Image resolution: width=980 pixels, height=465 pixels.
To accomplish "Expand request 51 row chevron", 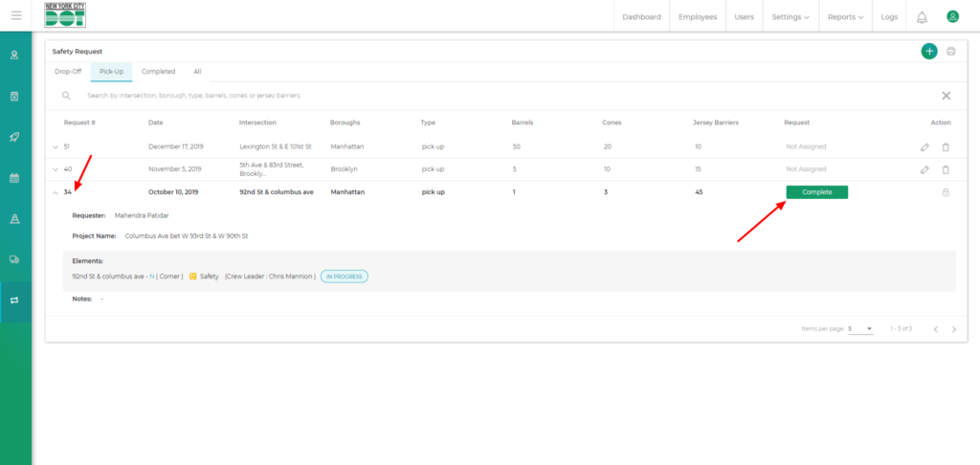I will point(56,147).
